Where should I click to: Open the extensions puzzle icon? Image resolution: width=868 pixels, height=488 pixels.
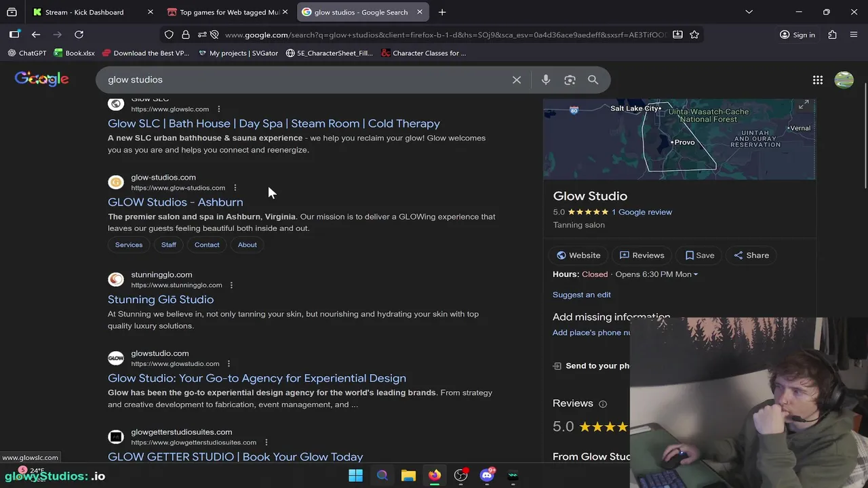coord(833,35)
